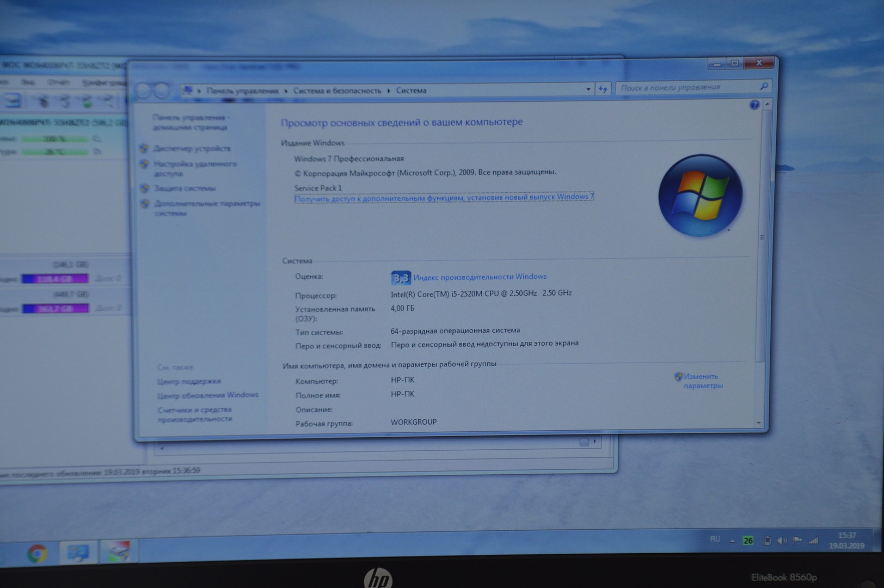Click 'Изменить параметры' link
The image size is (884, 588).
[703, 381]
